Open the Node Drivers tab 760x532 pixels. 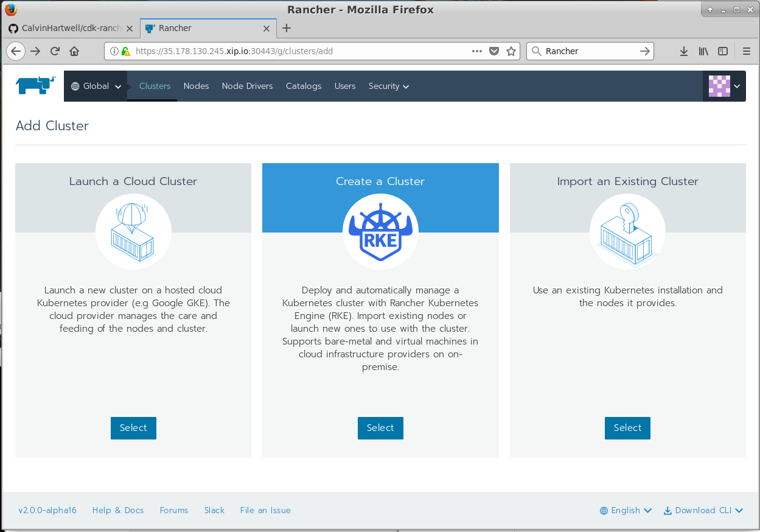247,86
